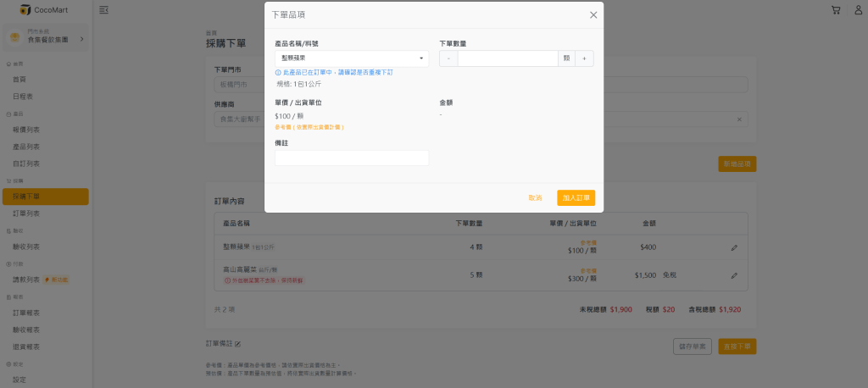Close the 下單品項 dialog with X

(593, 15)
